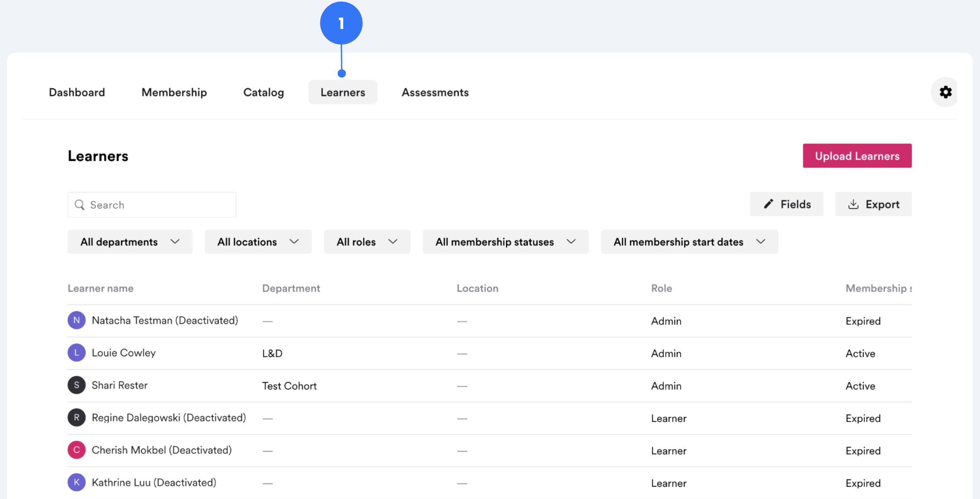The image size is (980, 499).
Task: Open the All departments filter dropdown
Action: point(130,242)
